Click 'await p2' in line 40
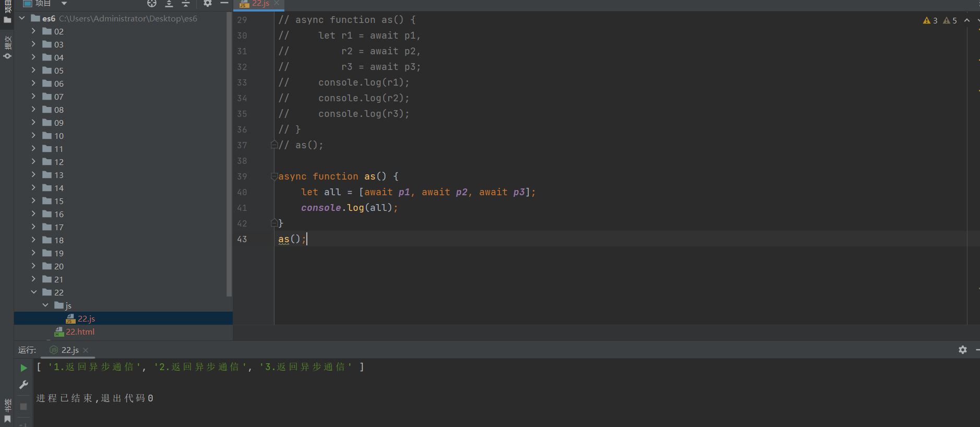This screenshot has width=980, height=427. pyautogui.click(x=445, y=192)
